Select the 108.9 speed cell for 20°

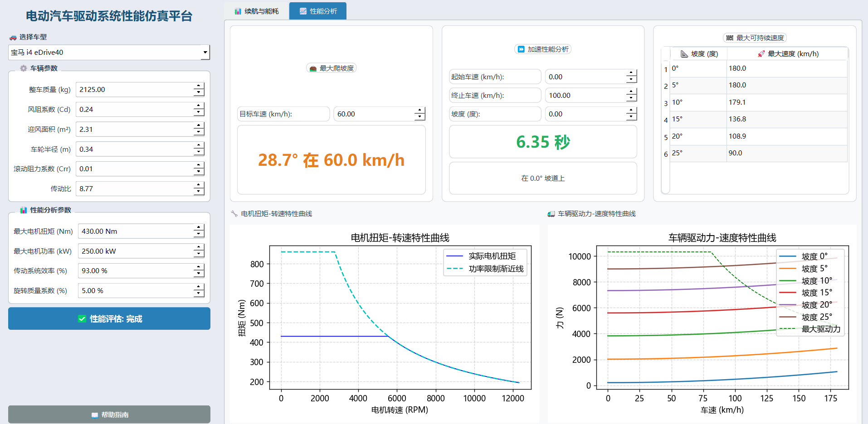point(787,137)
